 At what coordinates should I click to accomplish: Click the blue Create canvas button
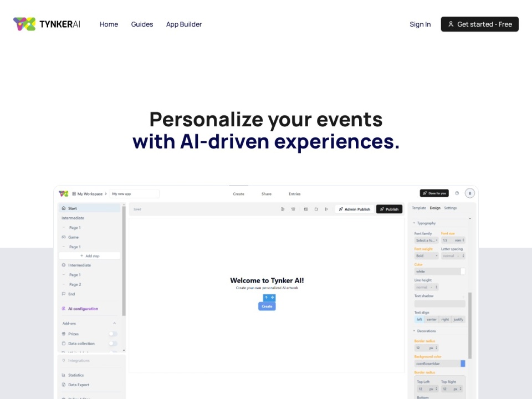tap(267, 306)
